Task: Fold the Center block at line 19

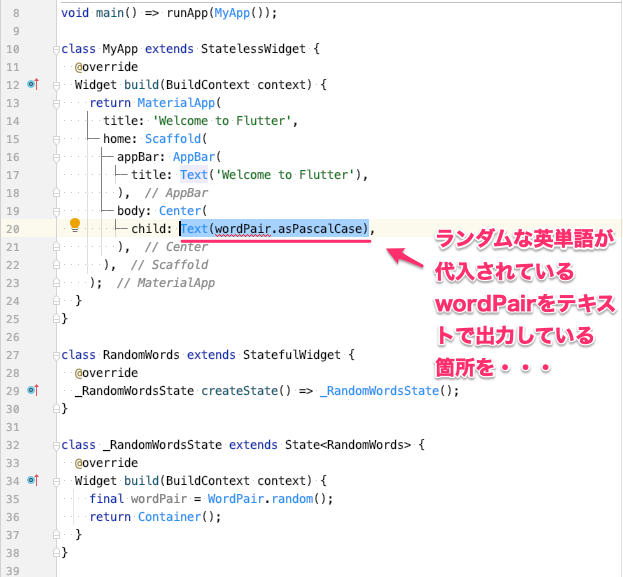Action: [x=56, y=211]
